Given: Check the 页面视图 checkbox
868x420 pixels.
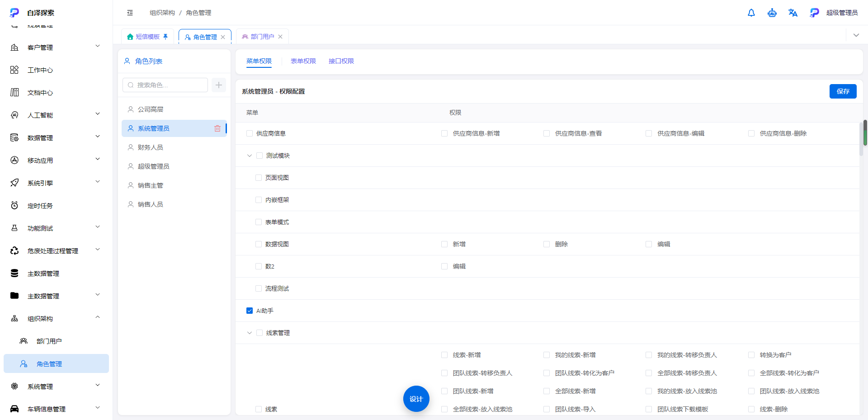Looking at the screenshot, I should pyautogui.click(x=259, y=178).
